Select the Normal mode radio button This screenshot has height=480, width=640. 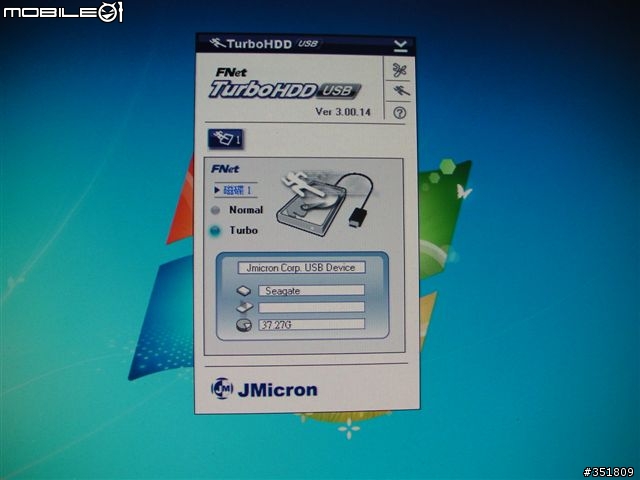215,210
